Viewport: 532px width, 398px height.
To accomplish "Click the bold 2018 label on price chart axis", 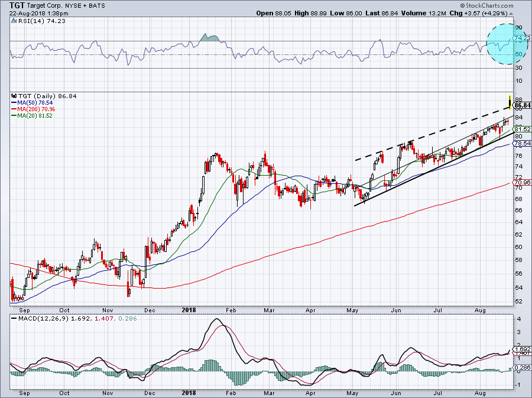I will tap(189, 310).
